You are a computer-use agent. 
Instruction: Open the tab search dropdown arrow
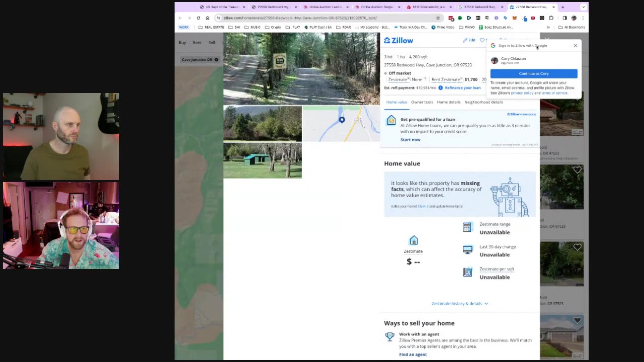[583, 7]
